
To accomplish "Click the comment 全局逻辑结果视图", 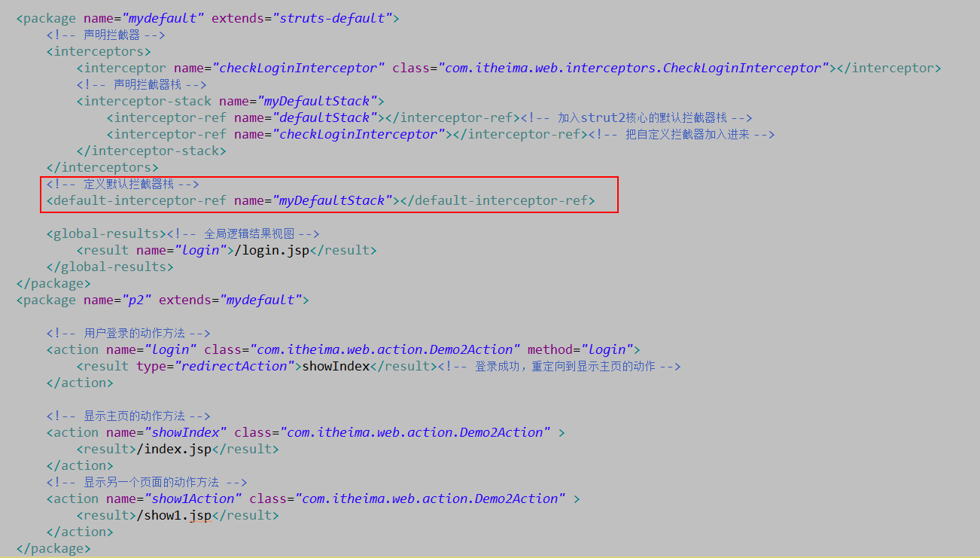I will [243, 233].
